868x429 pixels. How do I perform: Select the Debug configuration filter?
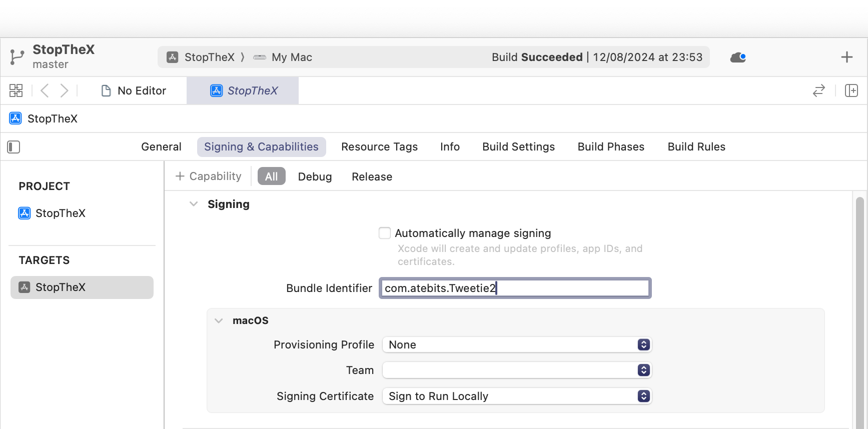click(x=315, y=176)
